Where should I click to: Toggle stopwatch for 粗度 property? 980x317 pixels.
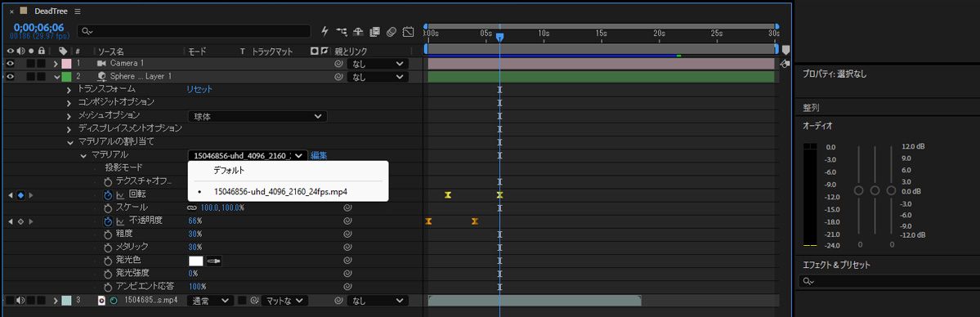(108, 234)
